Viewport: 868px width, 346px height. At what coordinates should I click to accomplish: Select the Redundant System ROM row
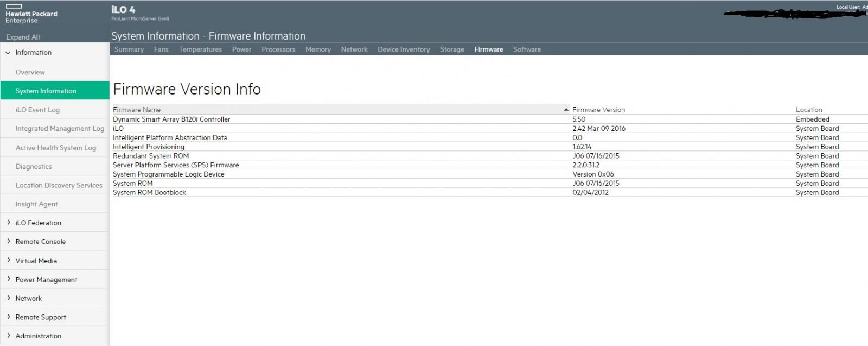tap(490, 156)
